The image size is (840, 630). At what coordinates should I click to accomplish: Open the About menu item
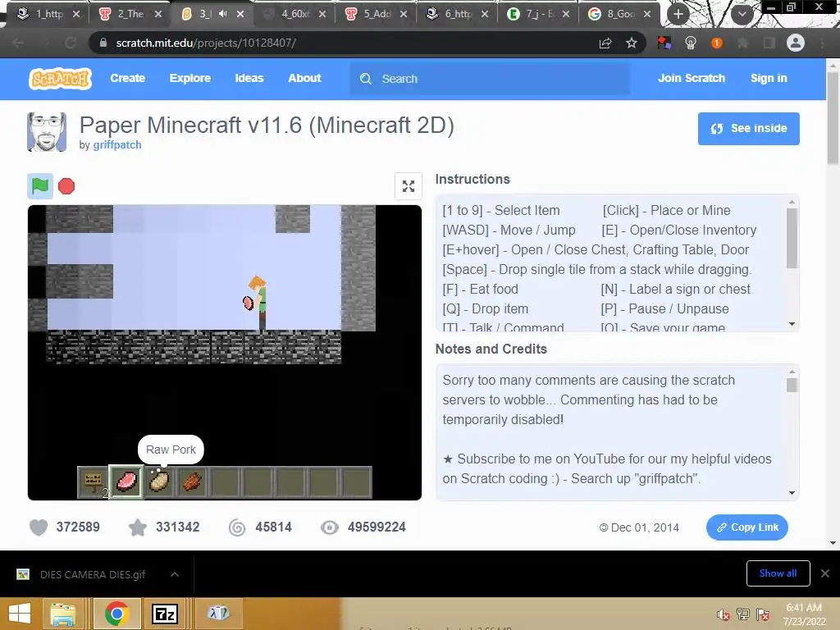coord(304,78)
